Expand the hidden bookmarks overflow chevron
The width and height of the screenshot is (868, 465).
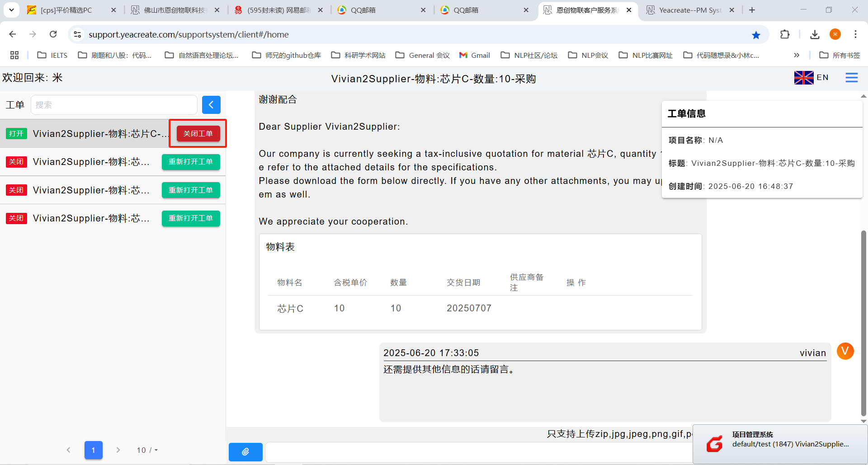coord(797,55)
